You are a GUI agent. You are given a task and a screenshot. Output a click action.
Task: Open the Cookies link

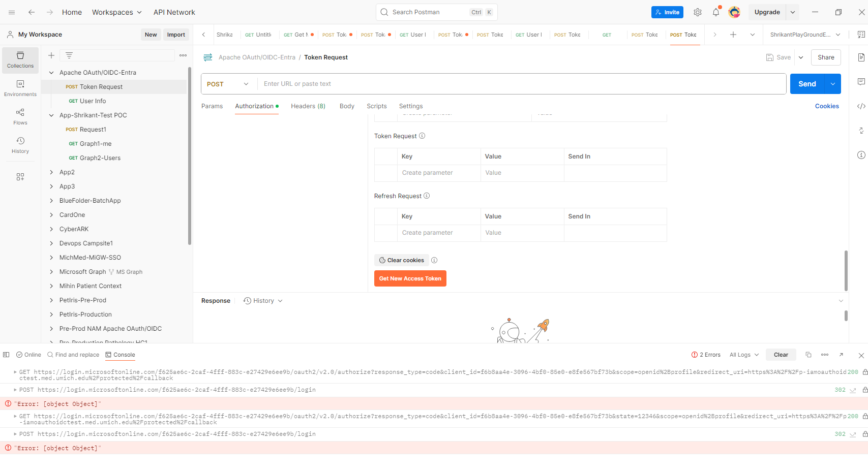click(827, 106)
